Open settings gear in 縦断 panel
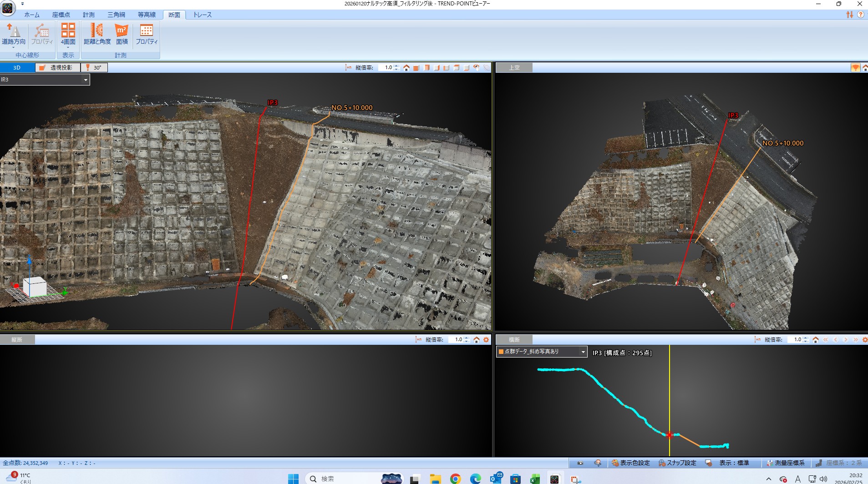This screenshot has width=868, height=484. (486, 340)
